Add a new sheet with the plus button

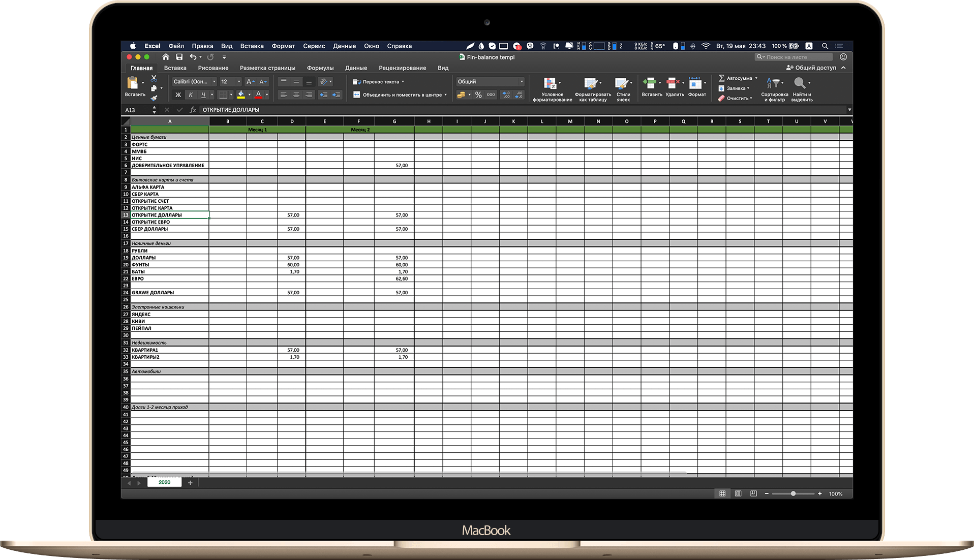[190, 483]
